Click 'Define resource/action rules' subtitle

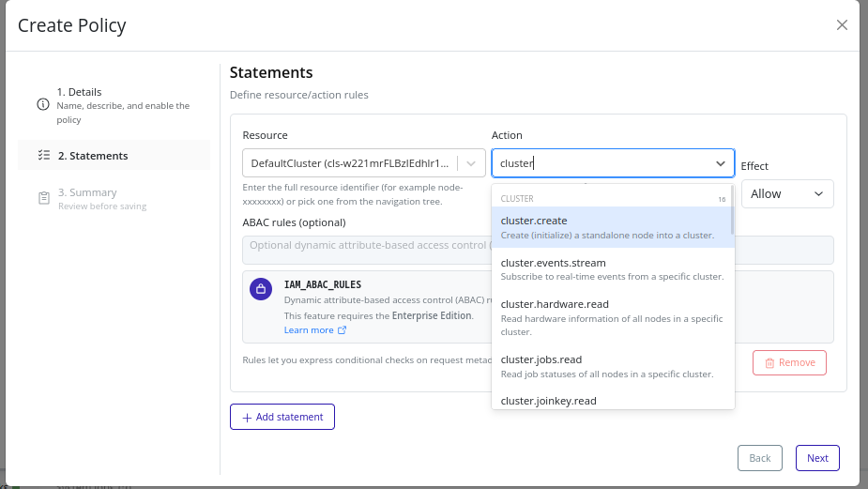(x=299, y=95)
